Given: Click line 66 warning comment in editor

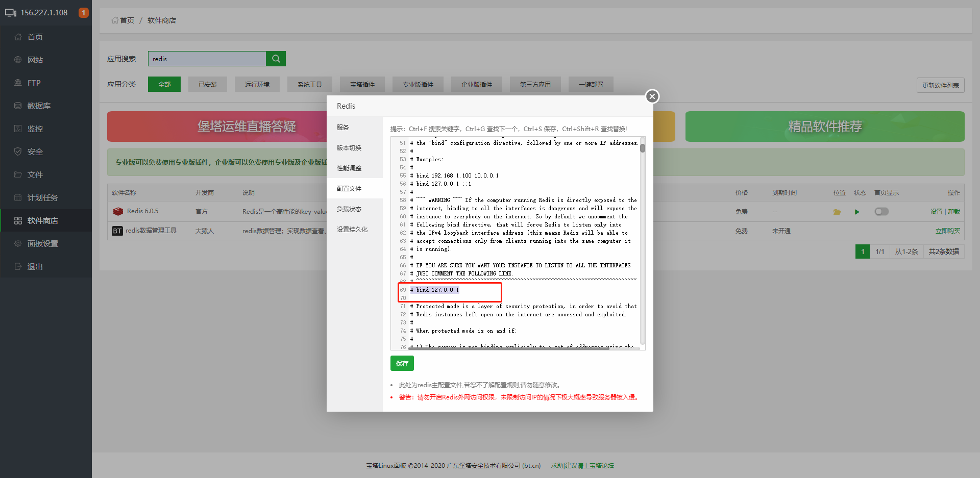Looking at the screenshot, I should click(x=521, y=265).
